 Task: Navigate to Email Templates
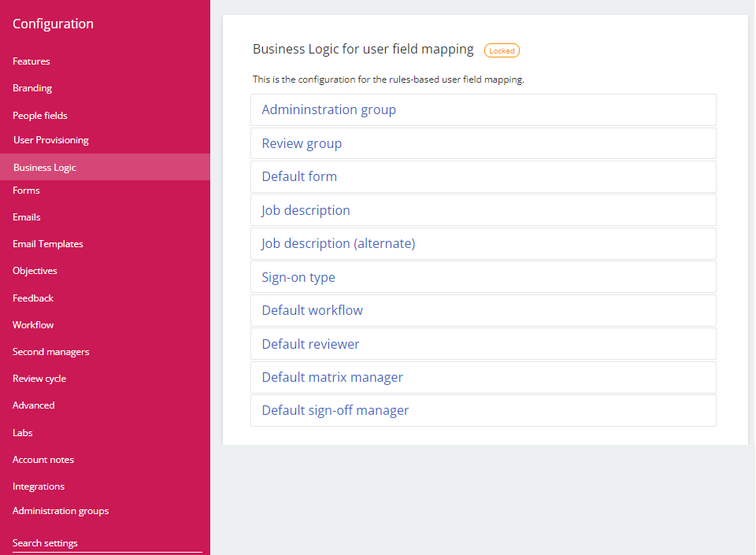click(x=48, y=244)
